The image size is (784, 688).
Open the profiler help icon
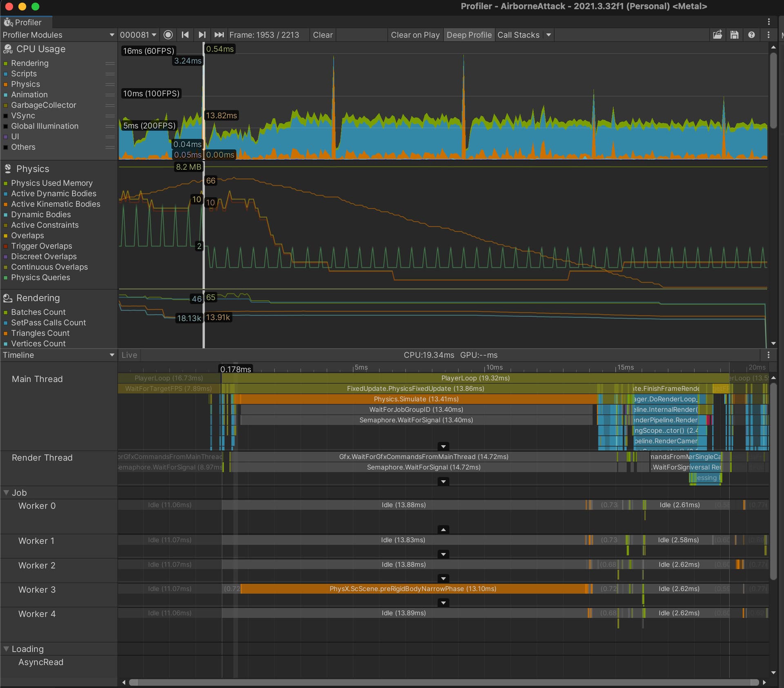click(751, 35)
